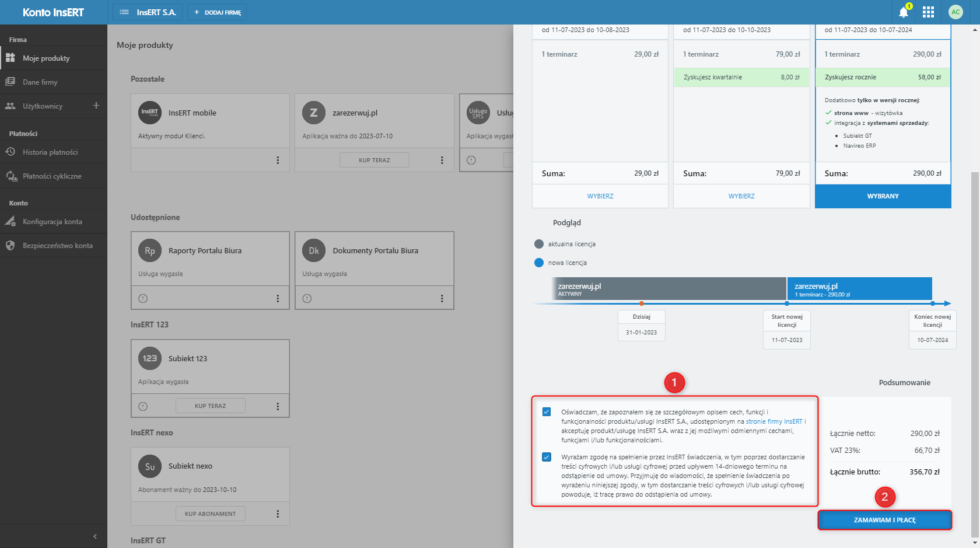Open the Raporty Portalu Biura options menu
Image resolution: width=980 pixels, height=548 pixels.
point(278,298)
